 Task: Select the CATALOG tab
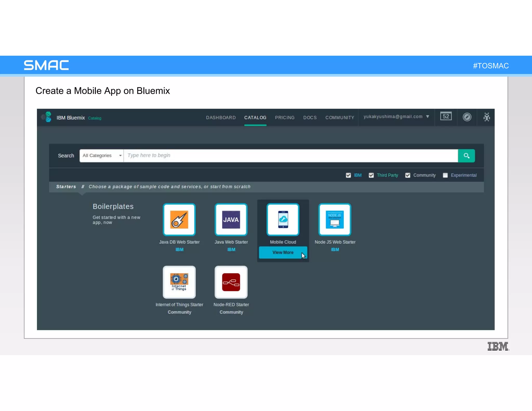[255, 118]
